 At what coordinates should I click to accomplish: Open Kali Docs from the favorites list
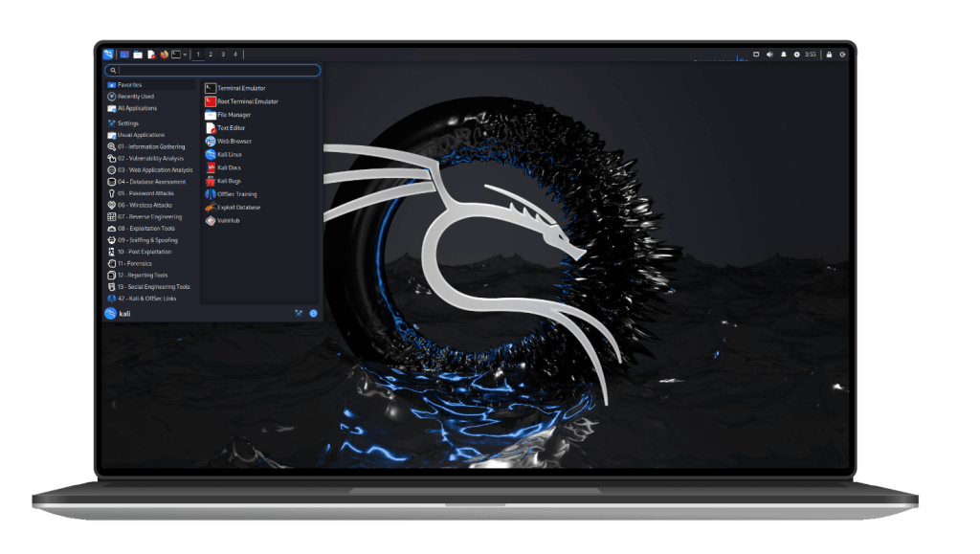pos(229,167)
